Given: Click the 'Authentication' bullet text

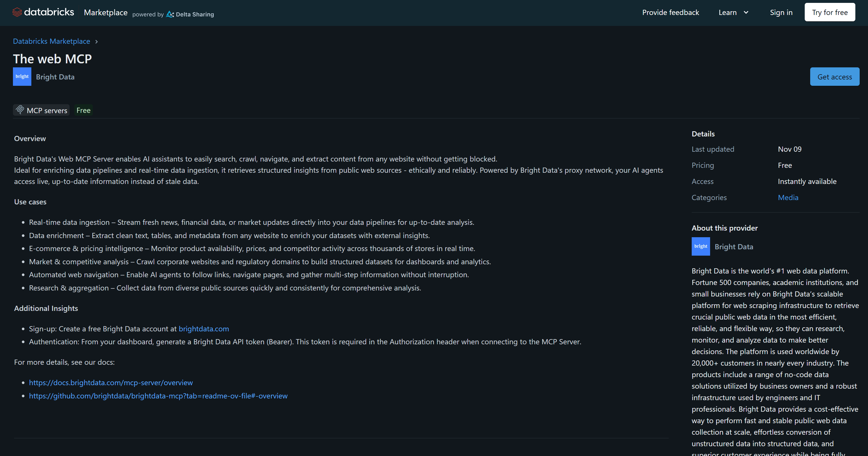Looking at the screenshot, I should tap(305, 342).
